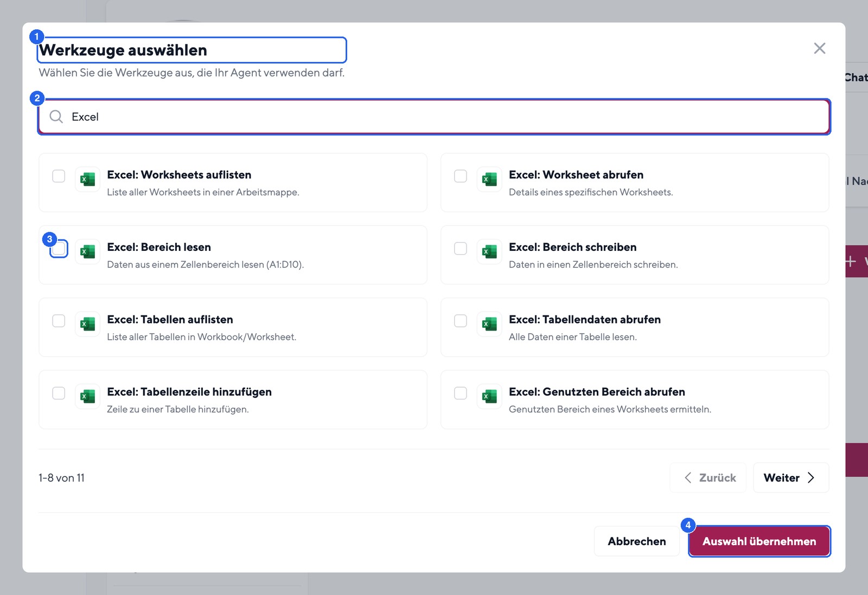The height and width of the screenshot is (595, 868).
Task: Check the Excel: Worksheets auflisten checkbox
Action: point(59,176)
